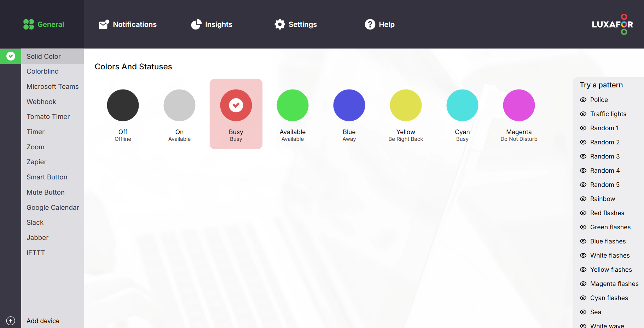This screenshot has width=644, height=328.
Task: Click eye icon beside Green flashes
Action: tap(583, 227)
